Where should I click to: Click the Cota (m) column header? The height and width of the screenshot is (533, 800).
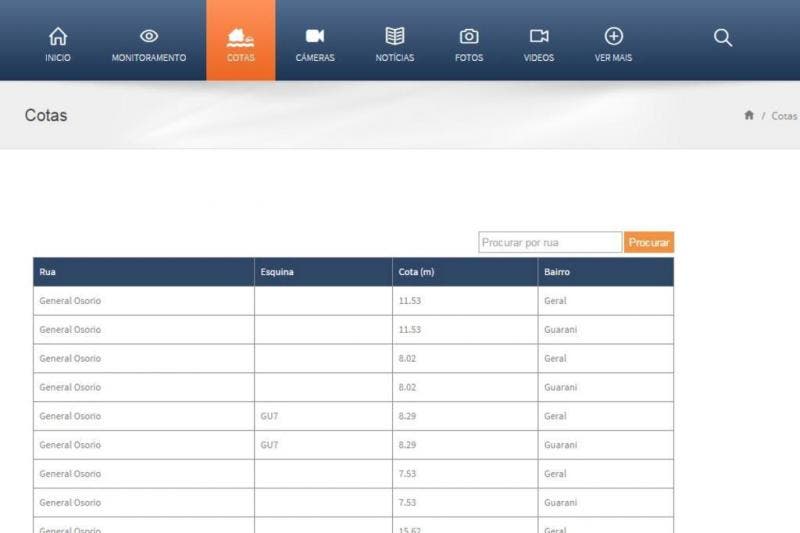[x=416, y=272]
